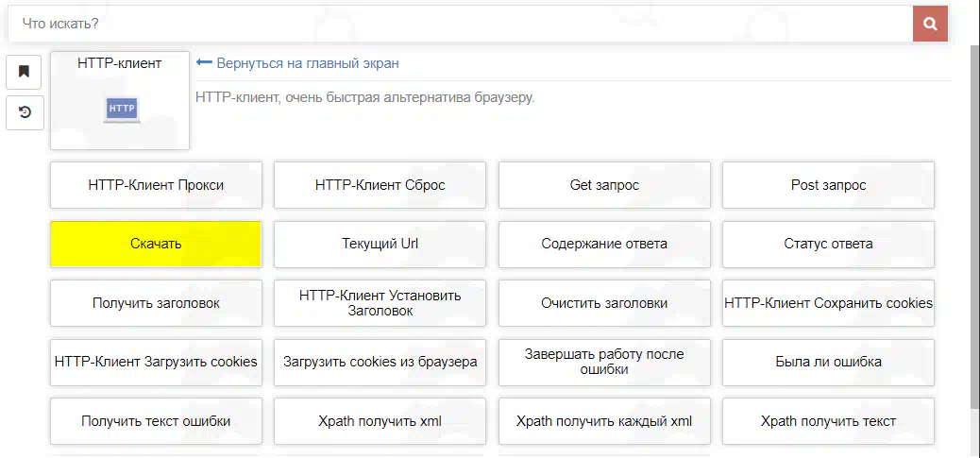Open the 'Получить заголовок' action
This screenshot has width=980, height=458.
[156, 303]
